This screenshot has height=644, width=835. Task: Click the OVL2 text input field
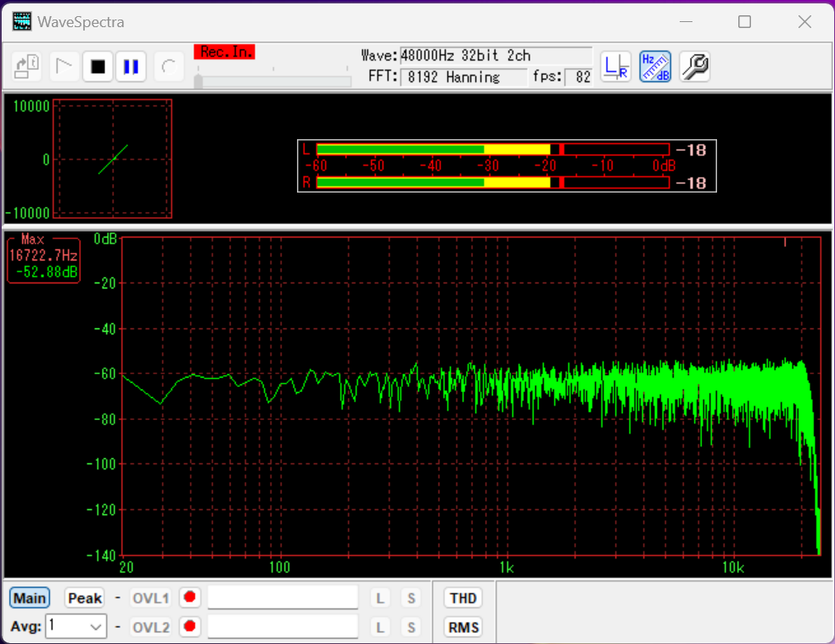point(283,627)
